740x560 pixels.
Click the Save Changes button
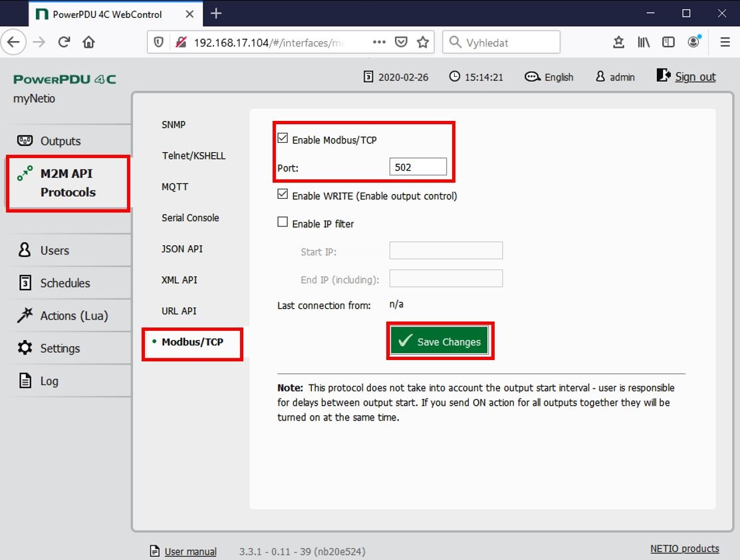[439, 341]
